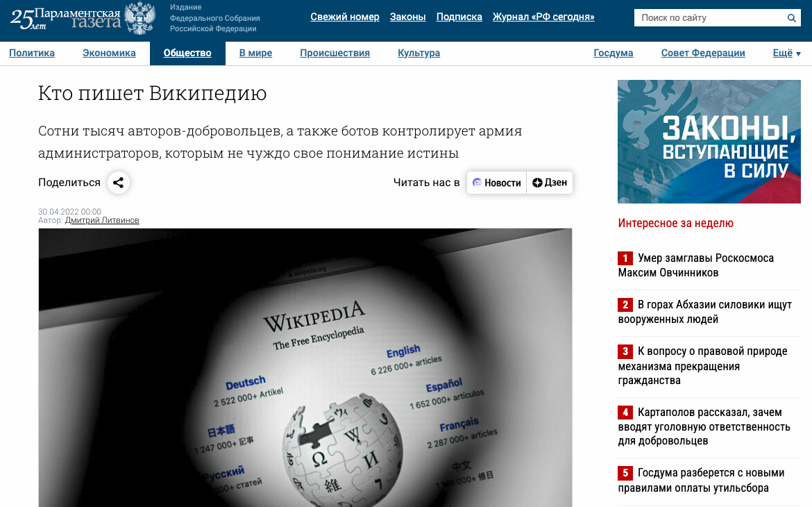Open Совет Федерации section link
Image resolution: width=812 pixels, height=507 pixels.
tap(703, 53)
